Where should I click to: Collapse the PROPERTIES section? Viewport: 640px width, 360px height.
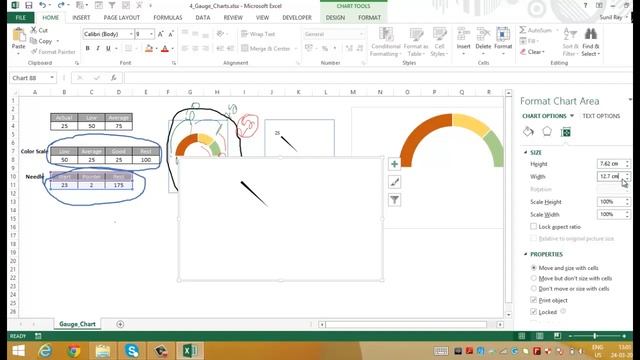coord(526,254)
